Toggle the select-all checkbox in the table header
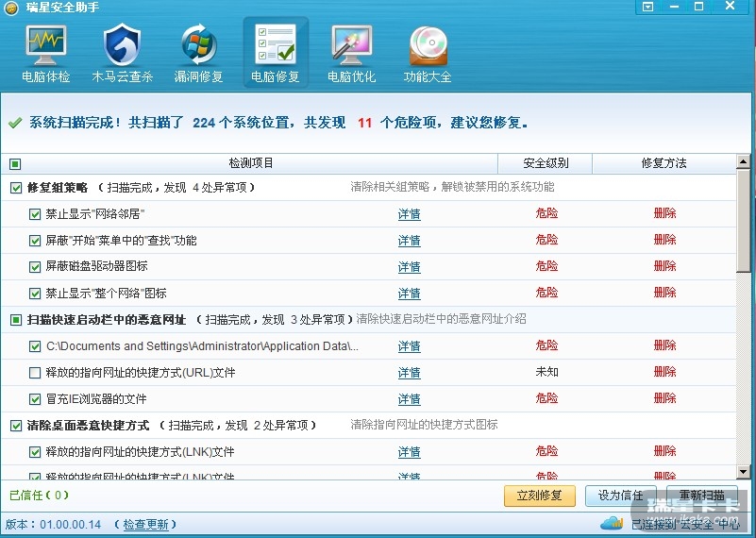The height and width of the screenshot is (538, 756). (15, 164)
